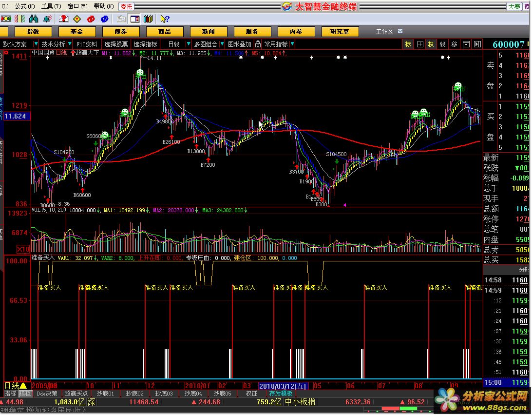Image resolution: width=532 pixels, height=415 pixels.
Task: Expand the 技术分析 dropdown arrow
Action: click(70, 44)
